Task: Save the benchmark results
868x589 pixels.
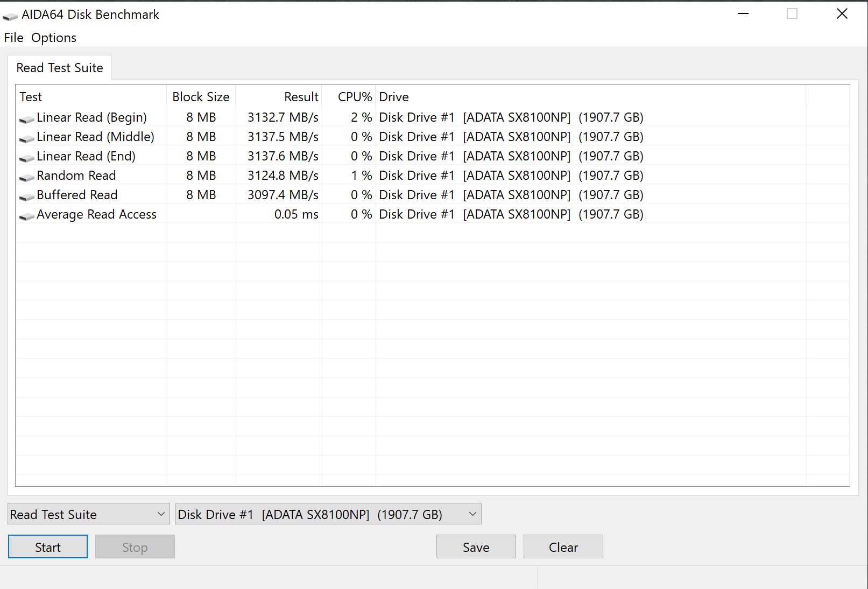Action: click(x=476, y=547)
